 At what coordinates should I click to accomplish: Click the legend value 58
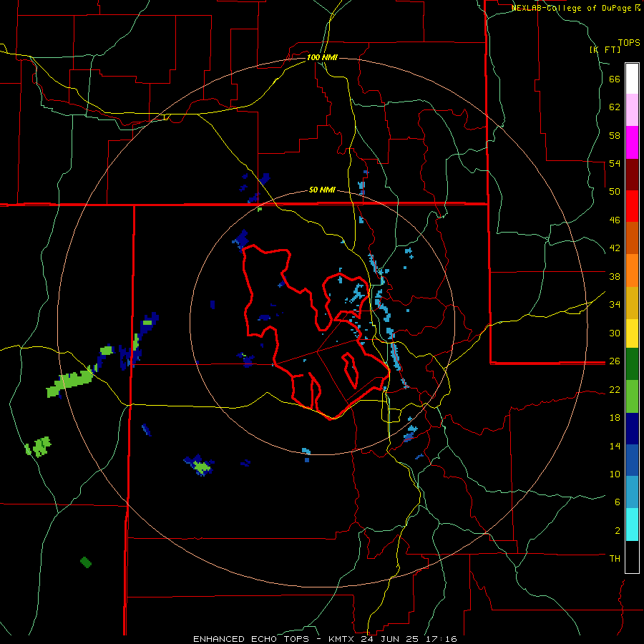[x=615, y=135]
